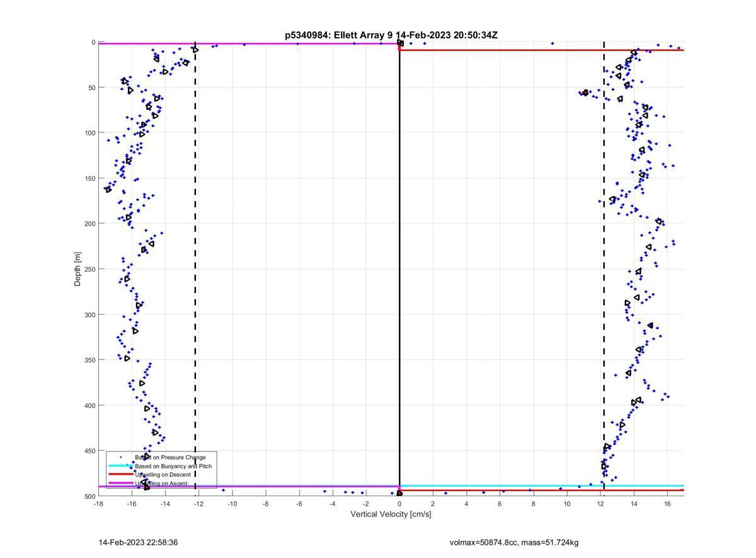The height and width of the screenshot is (558, 756).
Task: Click the '-14' x-axis tick label
Action: coord(165,504)
